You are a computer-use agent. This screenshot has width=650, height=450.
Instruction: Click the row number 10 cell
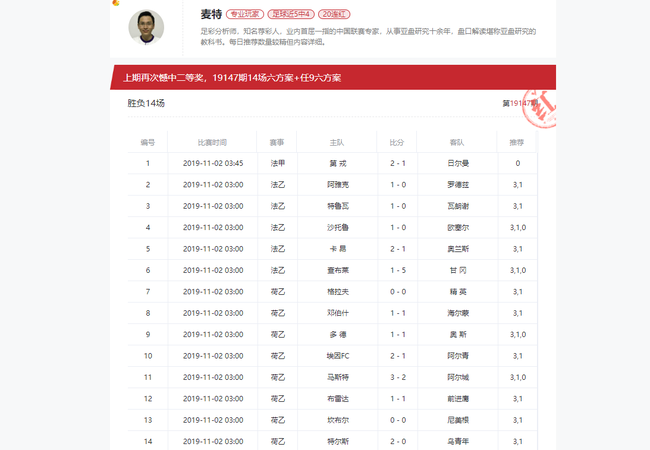(148, 356)
